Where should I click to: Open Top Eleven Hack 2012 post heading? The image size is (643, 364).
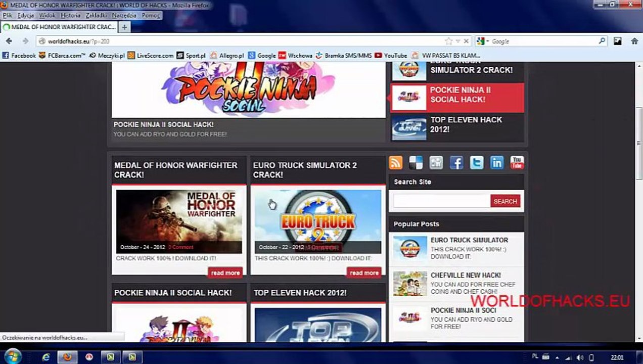tap(300, 293)
